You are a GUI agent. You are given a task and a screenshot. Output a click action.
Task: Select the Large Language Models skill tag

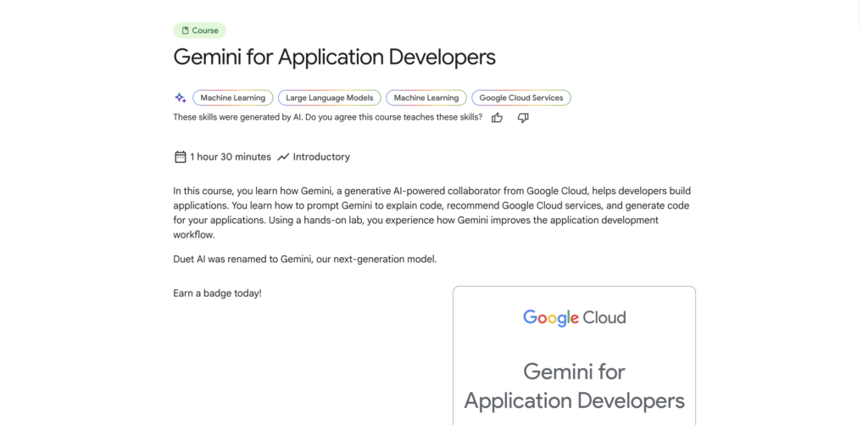point(330,98)
